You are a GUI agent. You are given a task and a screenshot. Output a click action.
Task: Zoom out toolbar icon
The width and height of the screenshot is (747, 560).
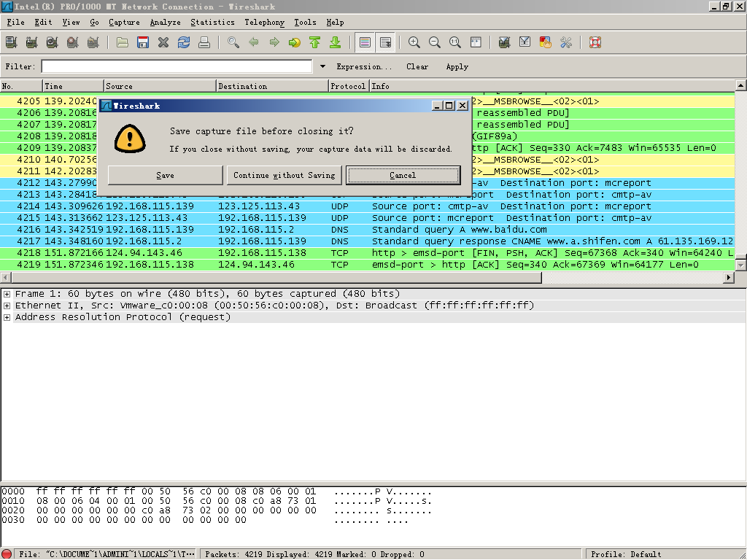(435, 42)
